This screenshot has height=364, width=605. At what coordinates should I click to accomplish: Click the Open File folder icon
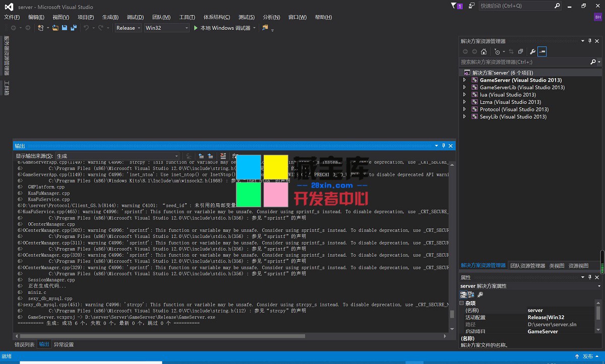(55, 28)
